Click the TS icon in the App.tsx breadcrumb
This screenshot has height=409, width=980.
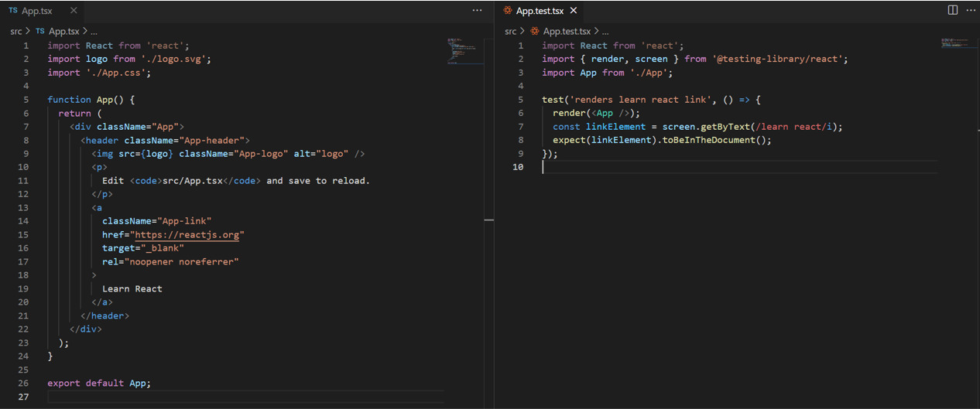click(40, 32)
